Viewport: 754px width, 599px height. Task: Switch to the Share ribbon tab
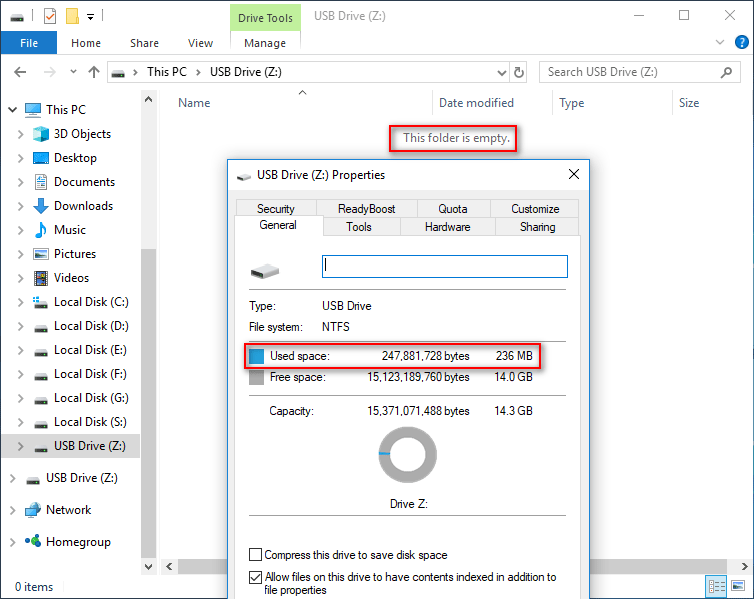pyautogui.click(x=144, y=43)
